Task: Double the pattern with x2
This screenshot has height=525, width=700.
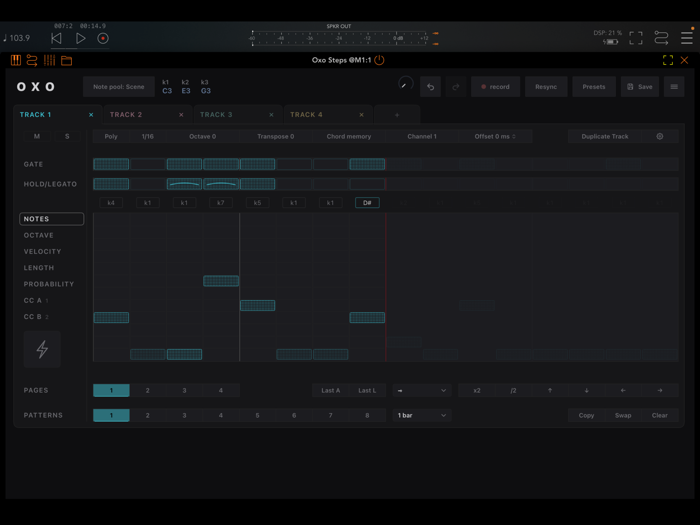Action: click(477, 390)
